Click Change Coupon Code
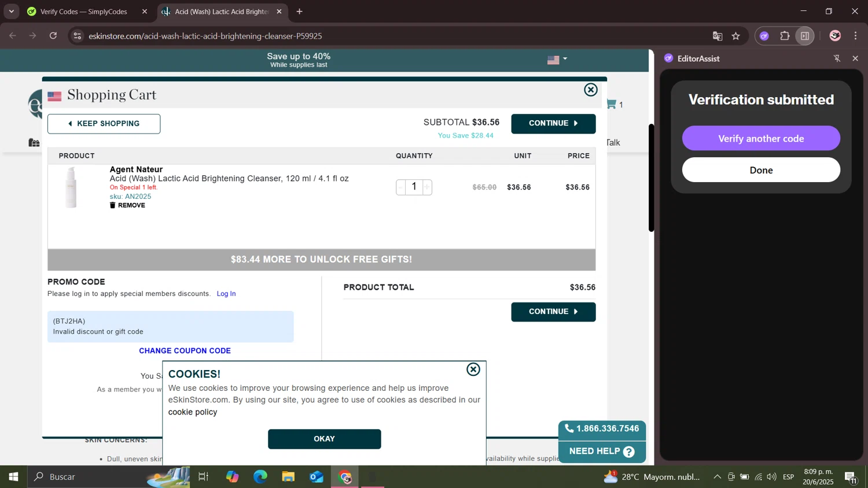 [185, 351]
